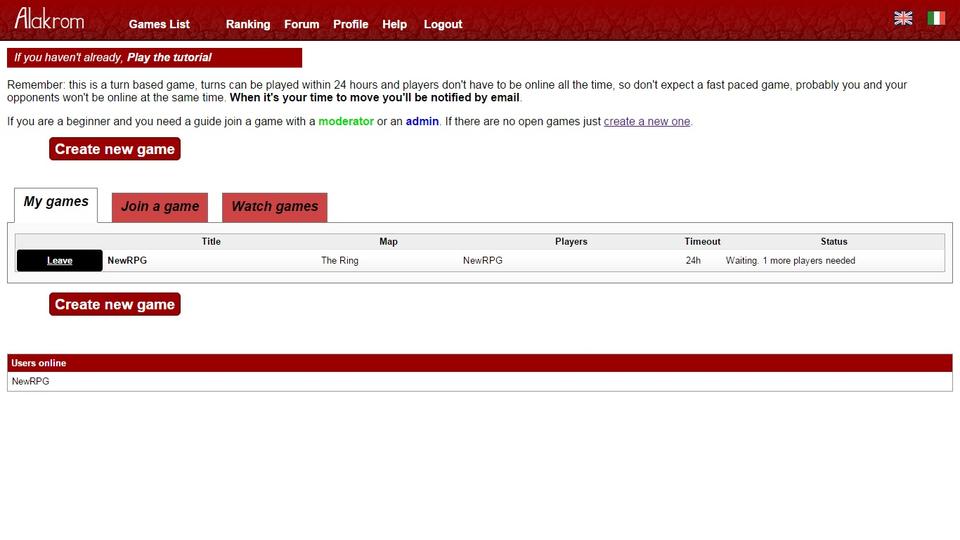Click The Ring map name

339,261
